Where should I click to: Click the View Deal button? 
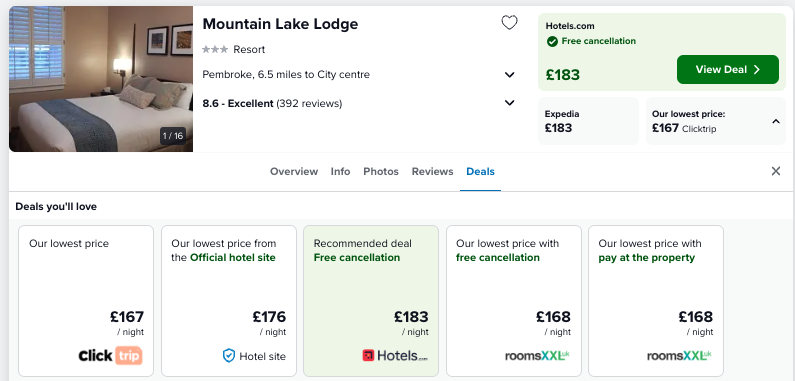pyautogui.click(x=728, y=70)
